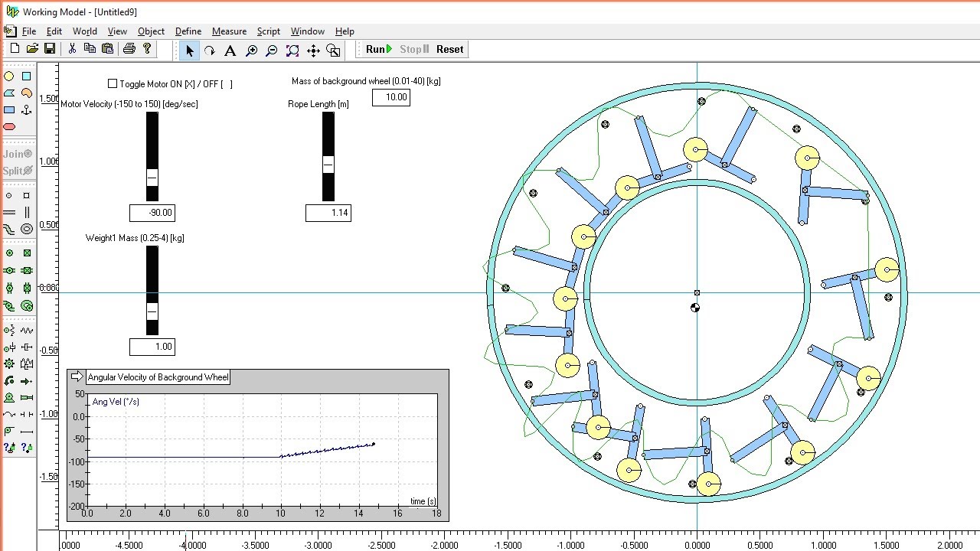Open the Object menu

pyautogui.click(x=151, y=31)
